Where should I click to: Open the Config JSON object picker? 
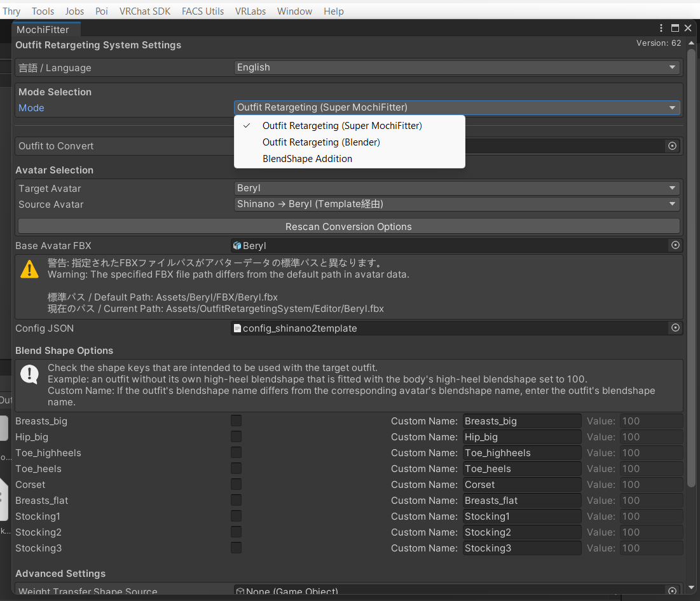pos(675,327)
